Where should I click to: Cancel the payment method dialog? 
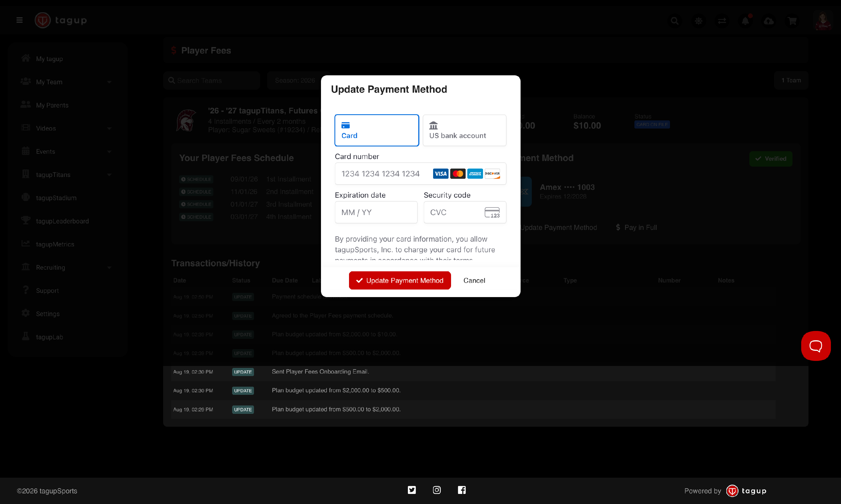pyautogui.click(x=474, y=281)
